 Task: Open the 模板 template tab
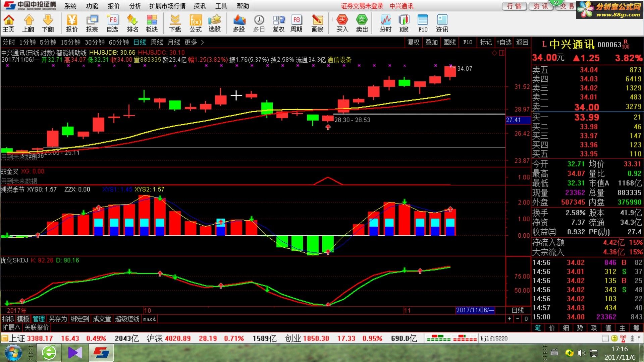23,319
